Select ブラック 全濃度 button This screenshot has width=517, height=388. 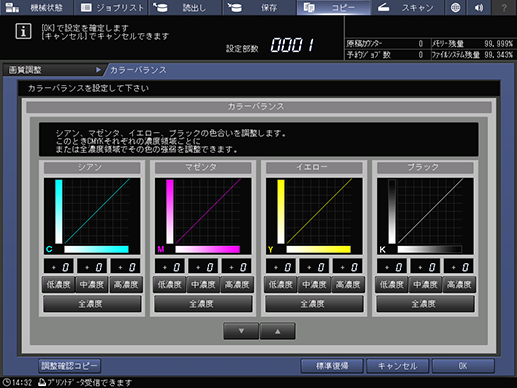[x=425, y=304]
